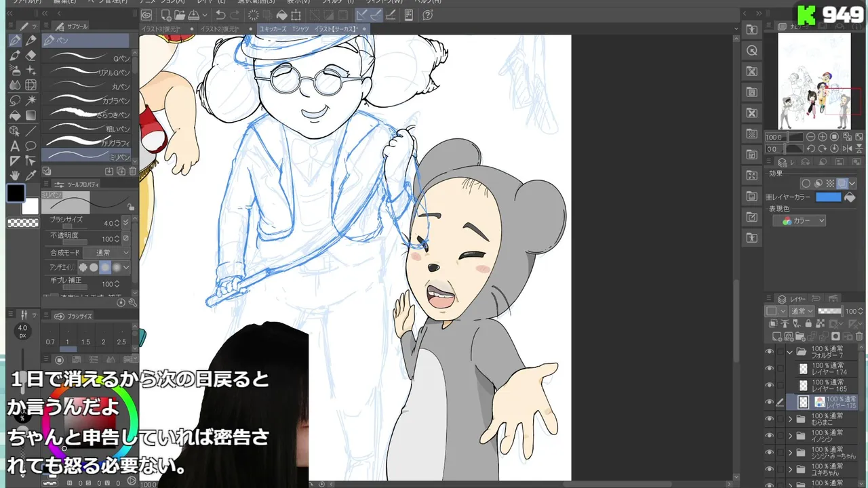Viewport: 868px width, 488px height.
Task: Hide the フォルダー 7 folder
Action: pyautogui.click(x=769, y=352)
